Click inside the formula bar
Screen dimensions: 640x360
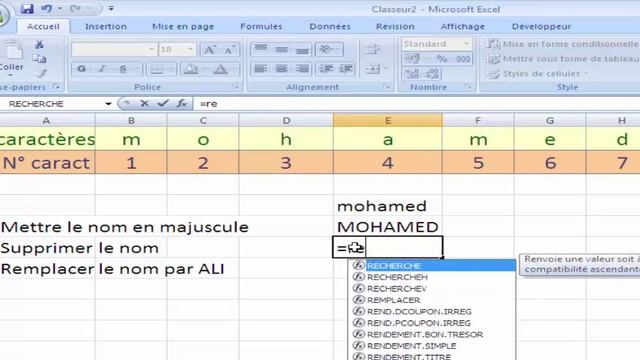pyautogui.click(x=416, y=104)
